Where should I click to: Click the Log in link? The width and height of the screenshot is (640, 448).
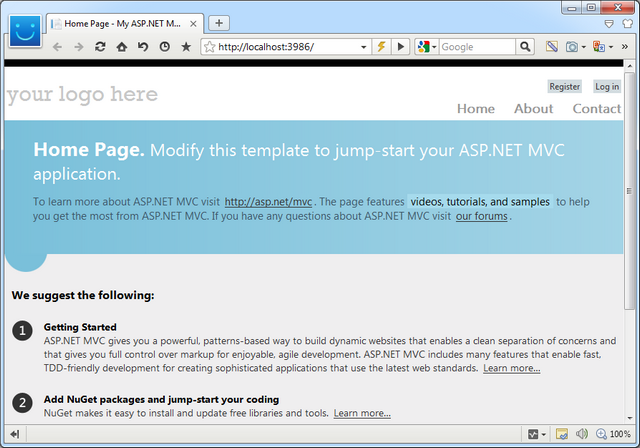pos(607,86)
